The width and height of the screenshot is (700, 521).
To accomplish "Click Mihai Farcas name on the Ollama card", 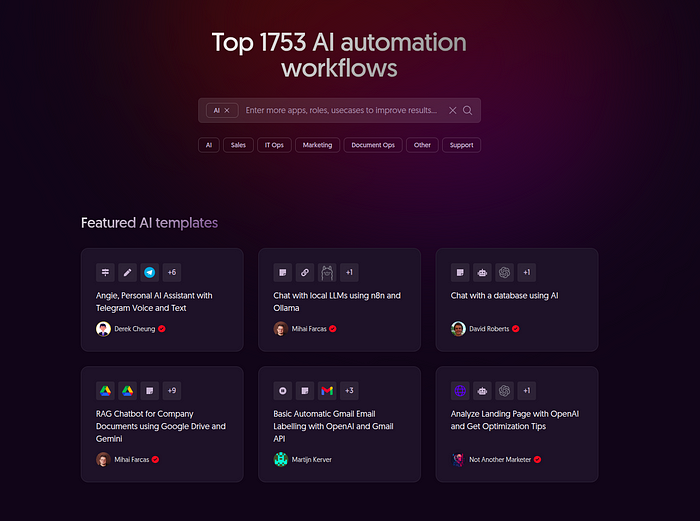I will click(309, 329).
